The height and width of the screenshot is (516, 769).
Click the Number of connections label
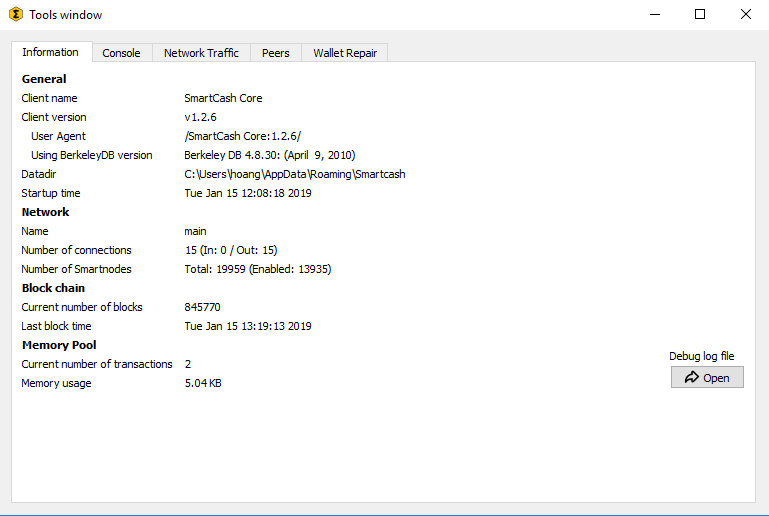click(76, 250)
